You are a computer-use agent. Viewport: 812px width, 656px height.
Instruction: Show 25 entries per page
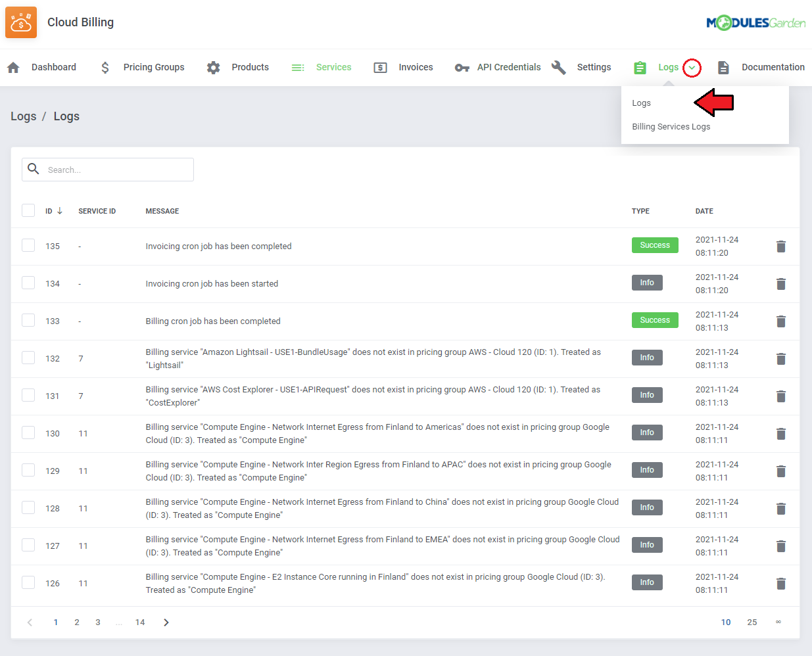click(752, 622)
